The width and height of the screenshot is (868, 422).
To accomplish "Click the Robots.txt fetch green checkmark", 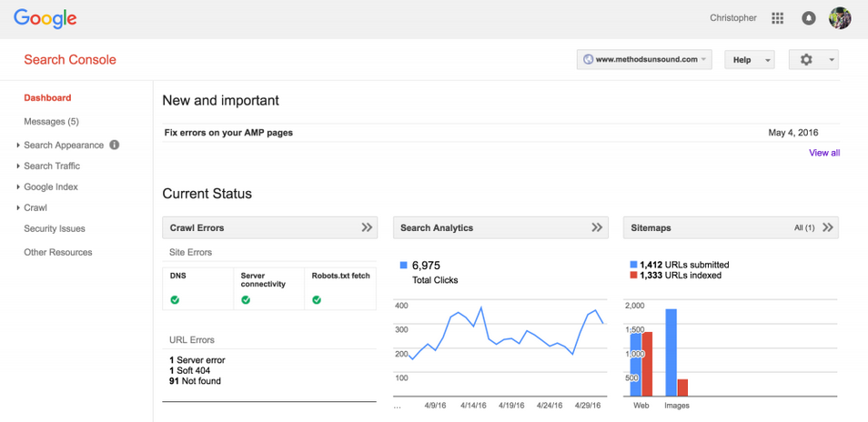I will pos(317,300).
